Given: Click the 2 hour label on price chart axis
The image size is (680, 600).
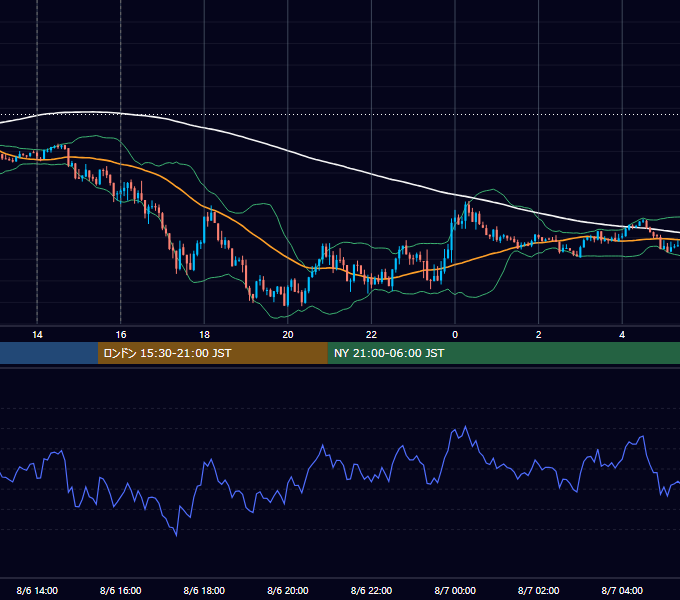Looking at the screenshot, I should 538,335.
